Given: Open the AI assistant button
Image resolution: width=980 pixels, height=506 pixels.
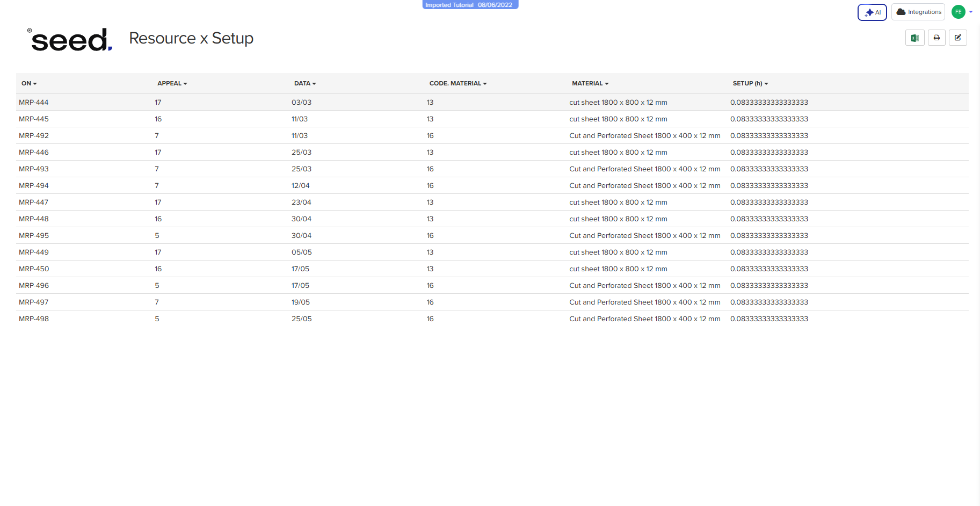Looking at the screenshot, I should tap(872, 12).
